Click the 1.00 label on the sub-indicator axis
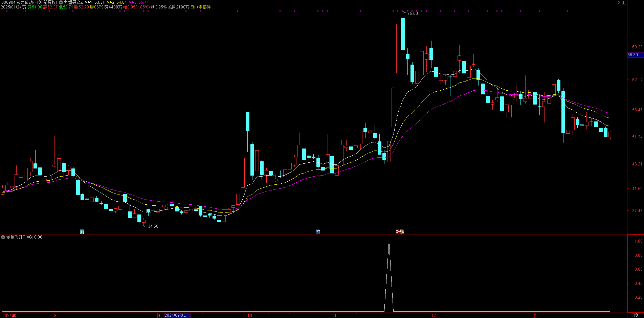 tap(638, 241)
